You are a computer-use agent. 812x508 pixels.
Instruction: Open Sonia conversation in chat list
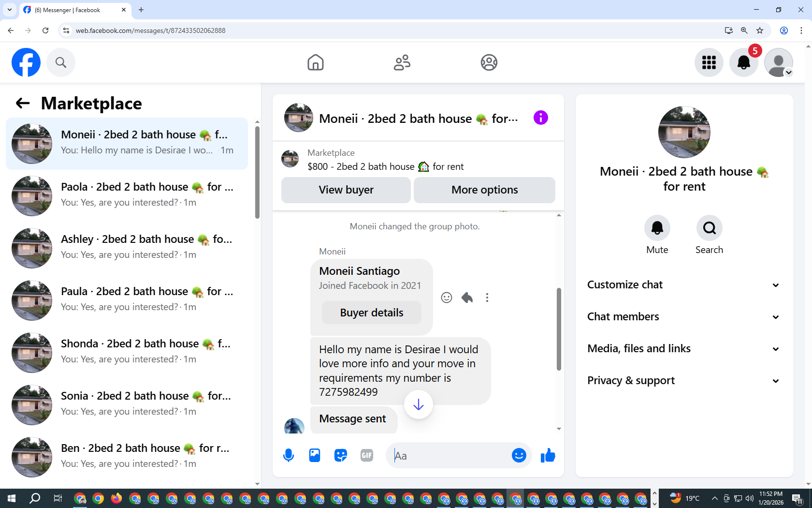tap(127, 405)
